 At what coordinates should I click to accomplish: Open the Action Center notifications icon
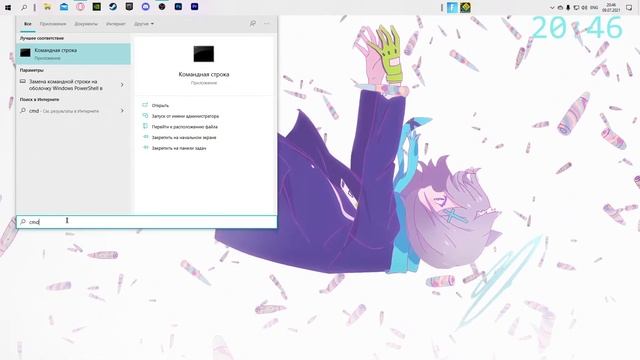(629, 8)
